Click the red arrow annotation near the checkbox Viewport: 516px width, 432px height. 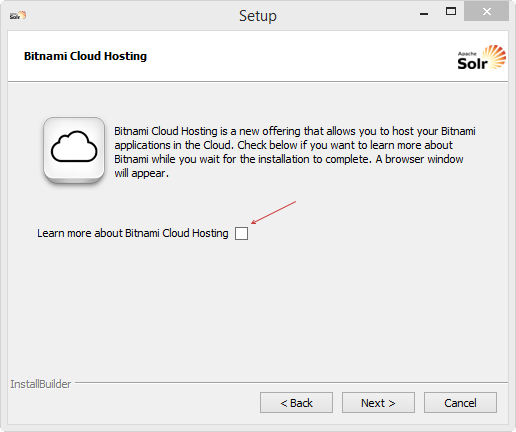(x=273, y=212)
